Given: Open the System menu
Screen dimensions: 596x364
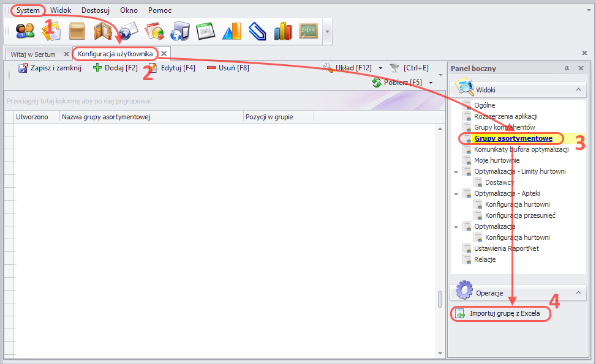Looking at the screenshot, I should click(28, 10).
